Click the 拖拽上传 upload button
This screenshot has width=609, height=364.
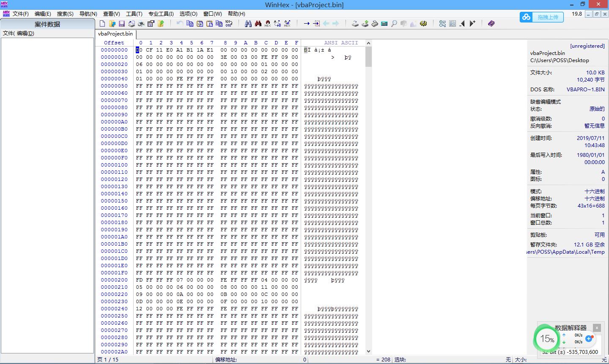[543, 17]
